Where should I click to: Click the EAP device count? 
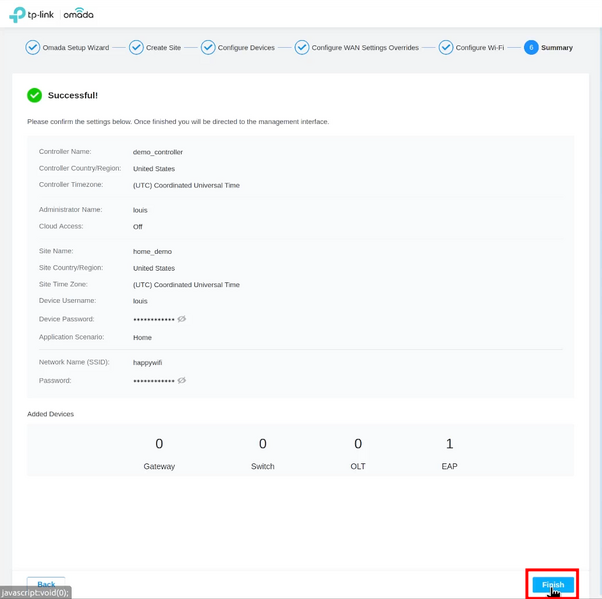pyautogui.click(x=449, y=444)
